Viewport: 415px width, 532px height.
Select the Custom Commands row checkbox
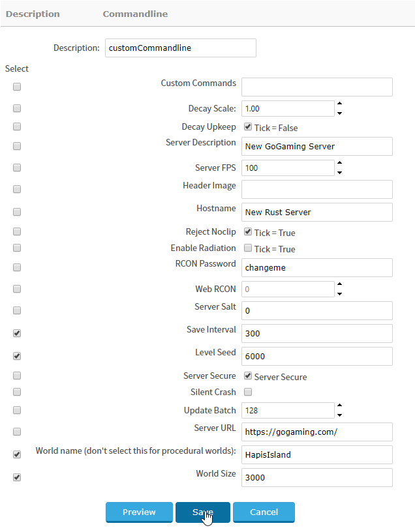coord(17,87)
